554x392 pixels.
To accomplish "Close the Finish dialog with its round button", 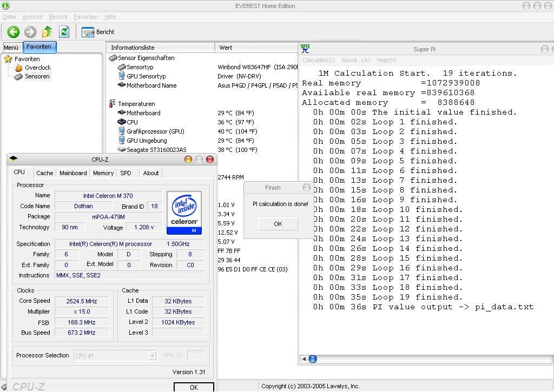I will [307, 188].
